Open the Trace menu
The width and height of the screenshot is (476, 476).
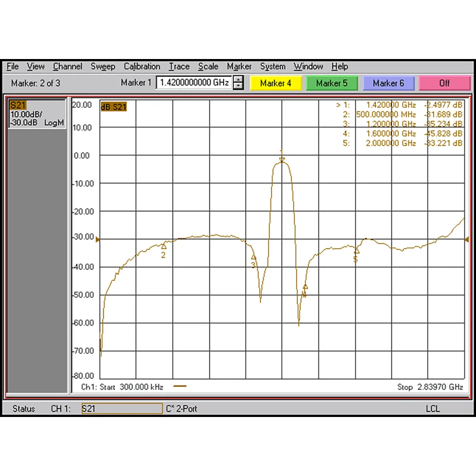pyautogui.click(x=179, y=67)
